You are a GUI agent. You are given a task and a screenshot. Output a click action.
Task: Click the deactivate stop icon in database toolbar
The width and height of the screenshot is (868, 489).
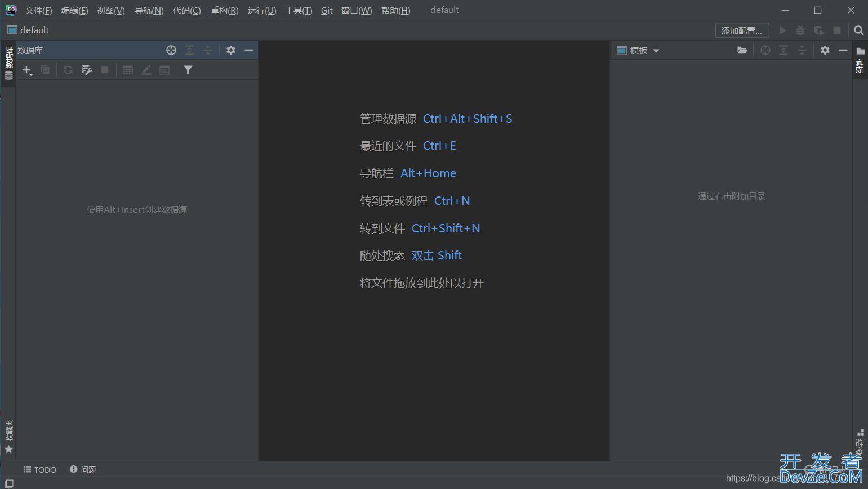[x=105, y=70]
